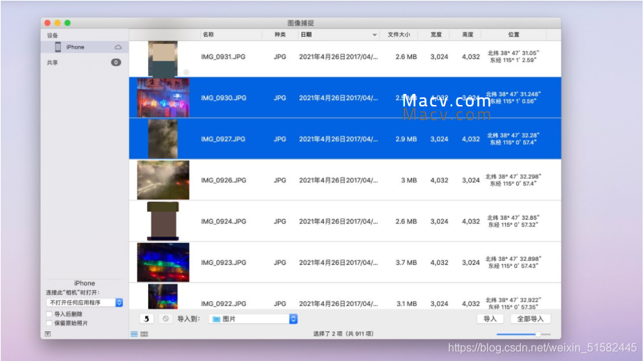Open the application-on-connect dropdown
This screenshot has height=361, width=644.
coord(85,303)
